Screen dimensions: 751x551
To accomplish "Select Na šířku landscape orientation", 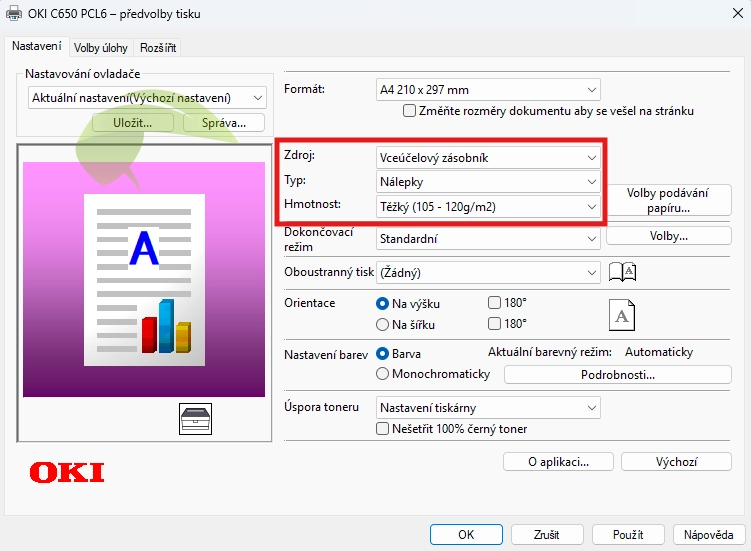I will (x=382, y=324).
